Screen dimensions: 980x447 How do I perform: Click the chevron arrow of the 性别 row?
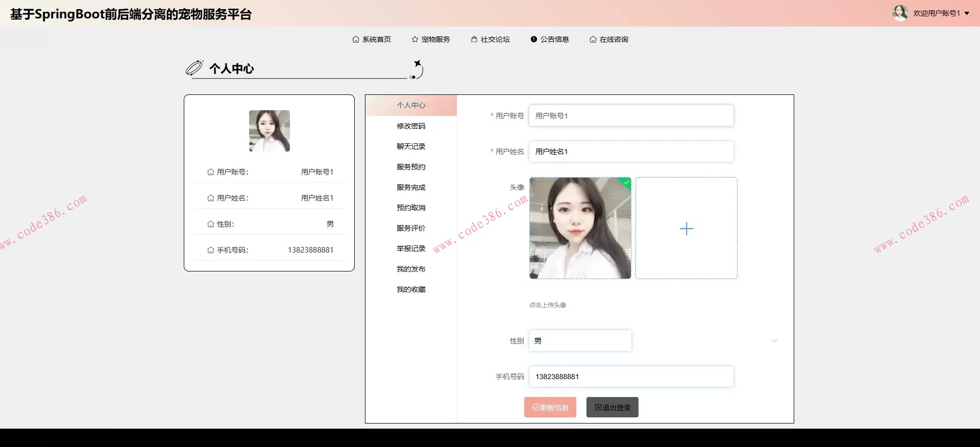pos(774,341)
